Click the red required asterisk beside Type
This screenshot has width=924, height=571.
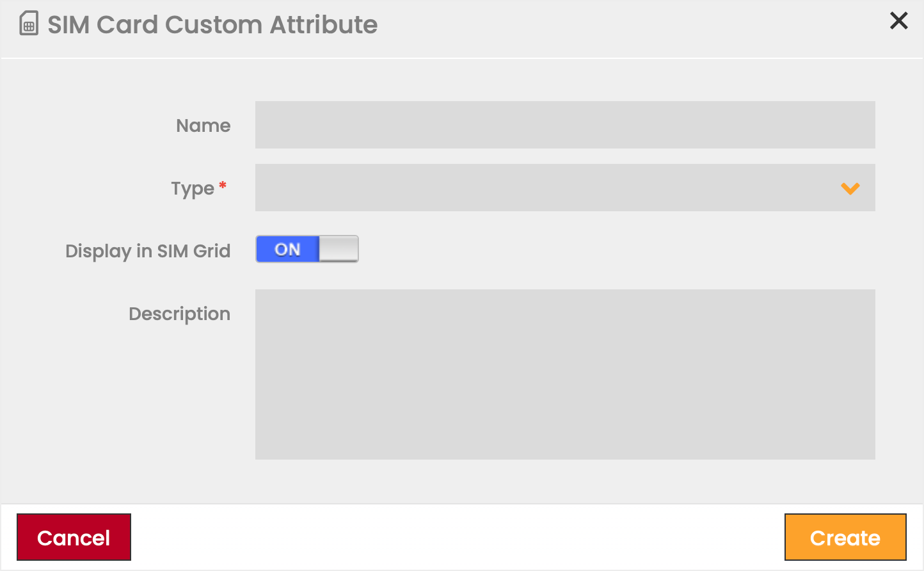[223, 186]
